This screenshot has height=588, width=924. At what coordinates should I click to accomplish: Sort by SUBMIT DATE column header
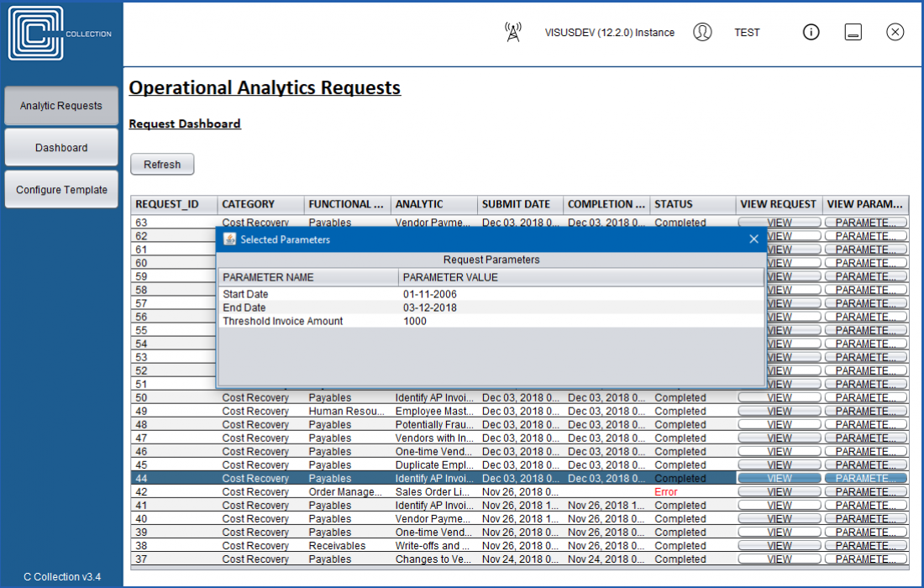pyautogui.click(x=520, y=204)
